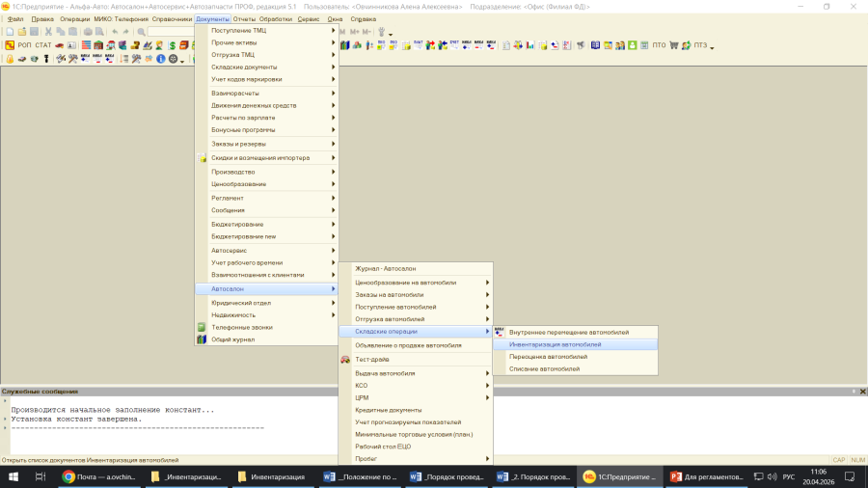Open Журнал - Автосалон

point(416,268)
